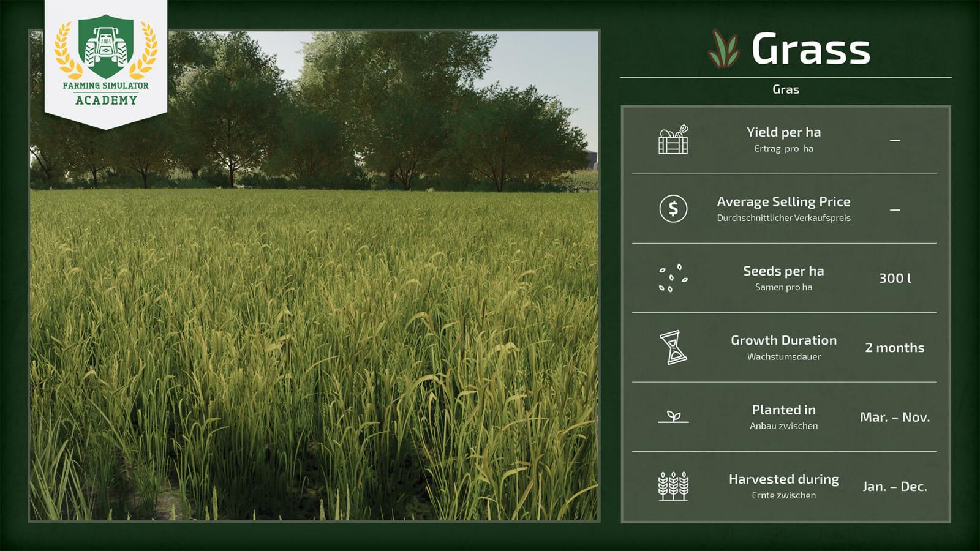This screenshot has width=980, height=551.
Task: Click the large Grass title heading
Action: 810,49
